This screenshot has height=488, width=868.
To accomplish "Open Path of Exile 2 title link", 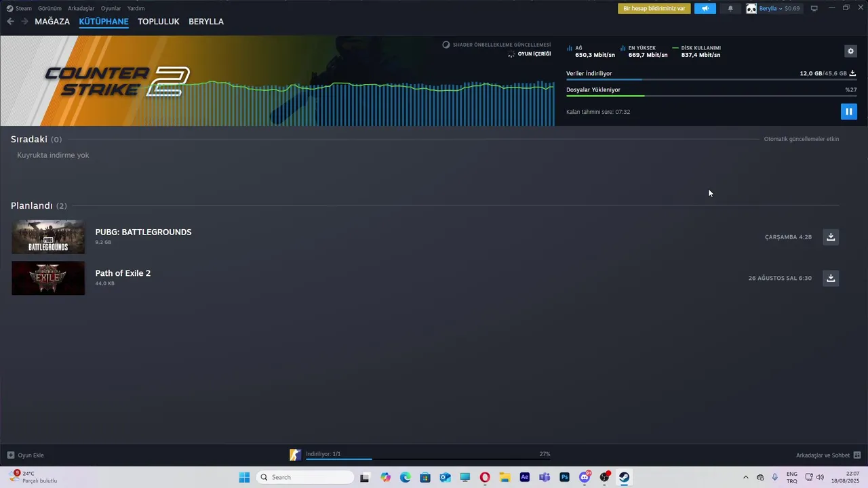I will [123, 273].
